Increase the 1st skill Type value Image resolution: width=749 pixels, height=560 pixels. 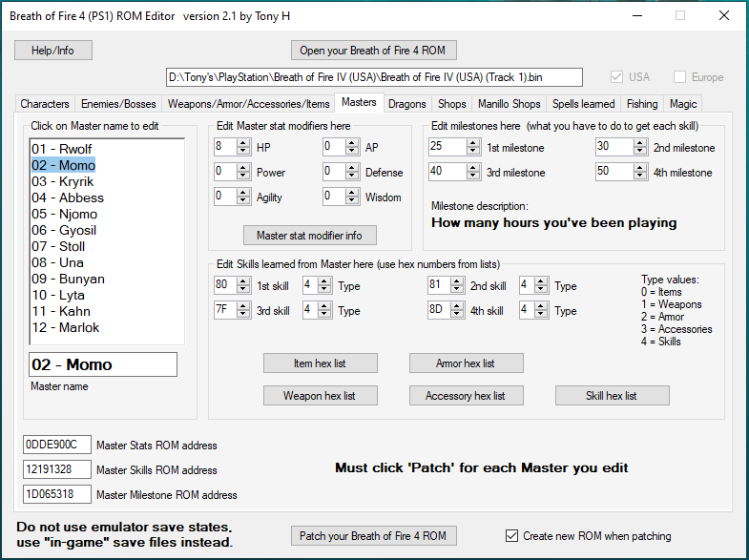[324, 281]
